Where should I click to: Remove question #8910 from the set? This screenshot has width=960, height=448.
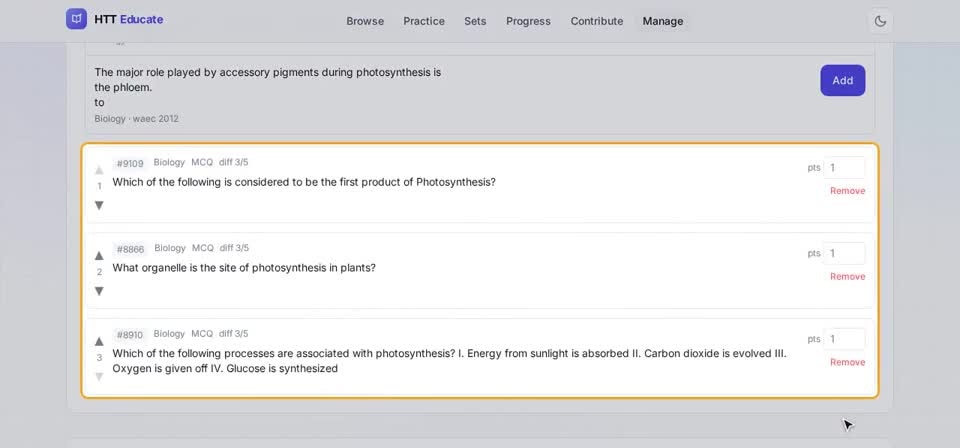point(847,362)
